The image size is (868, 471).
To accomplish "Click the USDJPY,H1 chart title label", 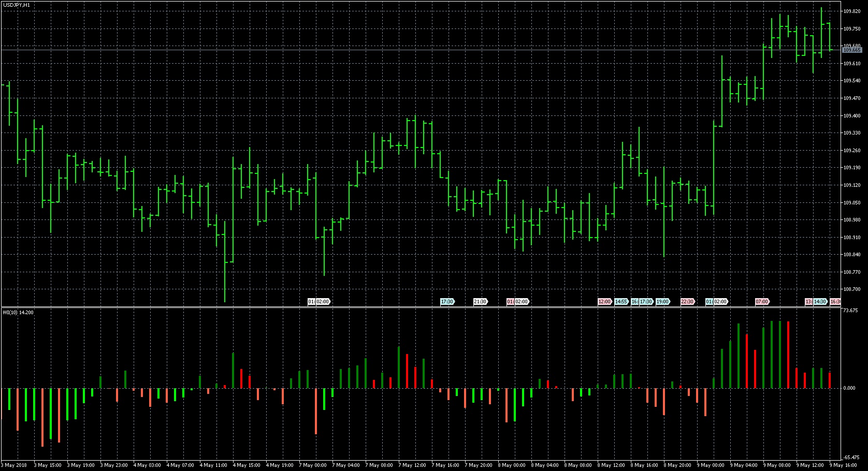I will point(16,5).
